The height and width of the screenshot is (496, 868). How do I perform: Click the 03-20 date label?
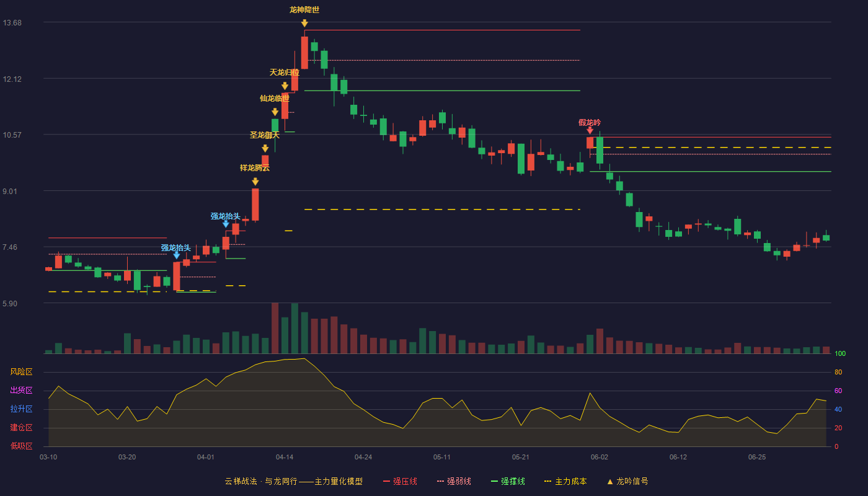pos(127,457)
